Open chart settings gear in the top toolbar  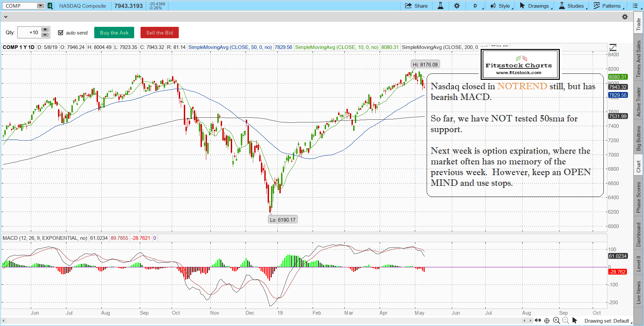click(x=457, y=6)
